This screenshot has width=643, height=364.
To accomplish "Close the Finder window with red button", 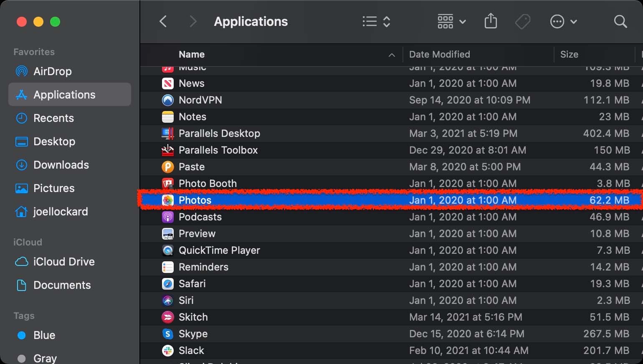I will (x=22, y=22).
